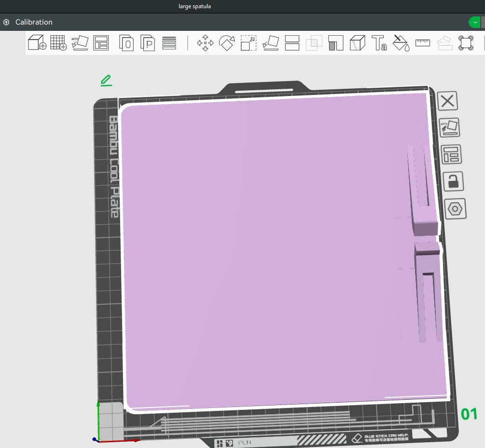
Task: Add a new plate with grid-plus icon
Action: (58, 42)
